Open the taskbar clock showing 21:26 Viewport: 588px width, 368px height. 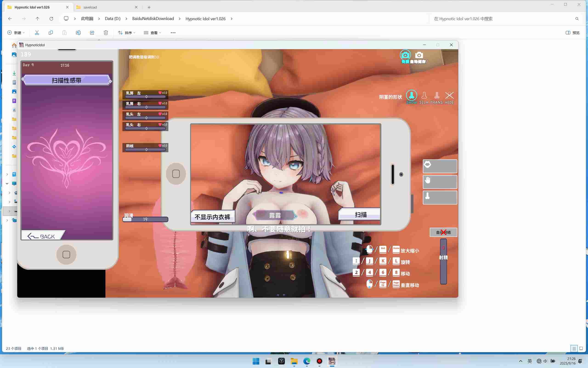coord(568,361)
